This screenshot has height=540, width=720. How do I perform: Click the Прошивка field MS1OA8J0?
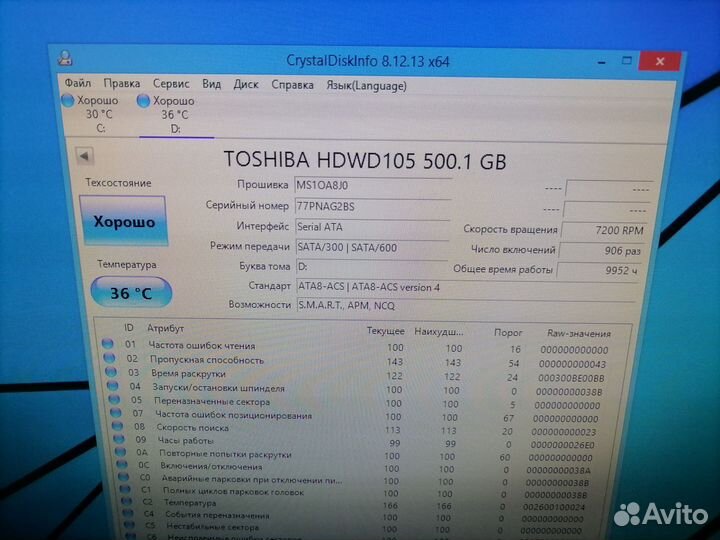pos(372,186)
